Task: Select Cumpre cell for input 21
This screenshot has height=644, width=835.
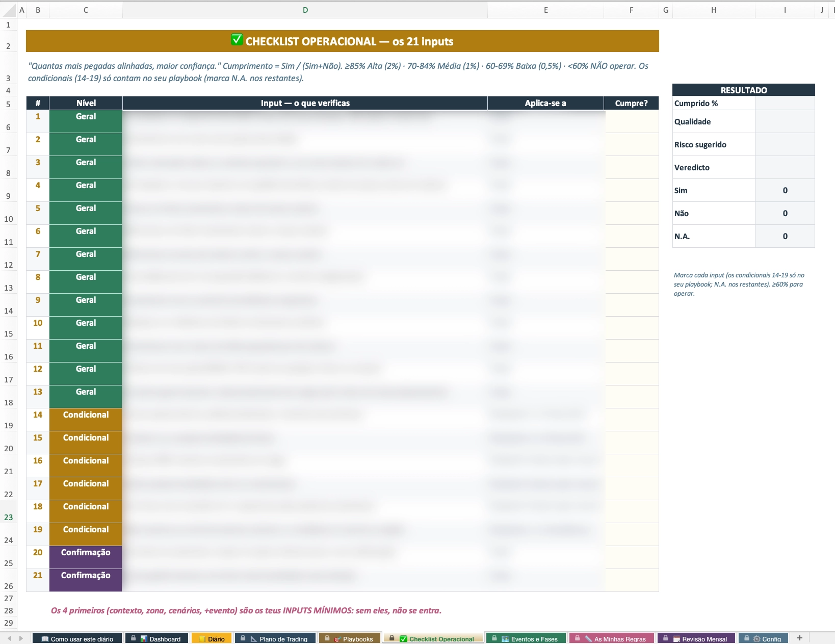Action: coord(632,580)
